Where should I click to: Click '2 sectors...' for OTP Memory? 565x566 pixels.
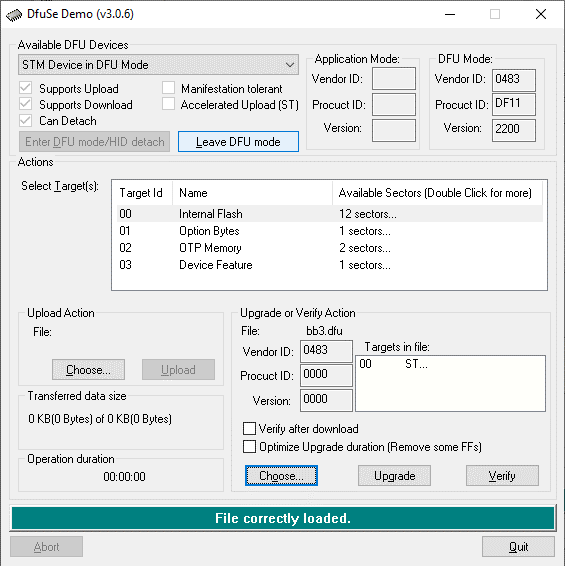[x=365, y=248]
